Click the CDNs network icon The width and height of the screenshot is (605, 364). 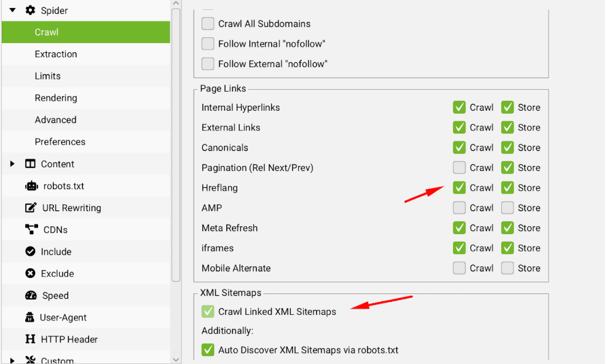(x=31, y=229)
